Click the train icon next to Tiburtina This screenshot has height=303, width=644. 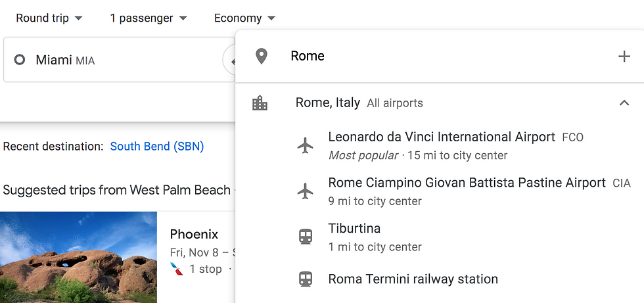pos(305,237)
